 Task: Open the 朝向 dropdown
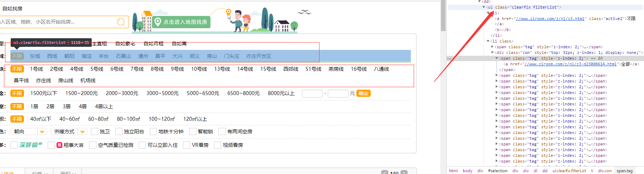click(x=29, y=131)
